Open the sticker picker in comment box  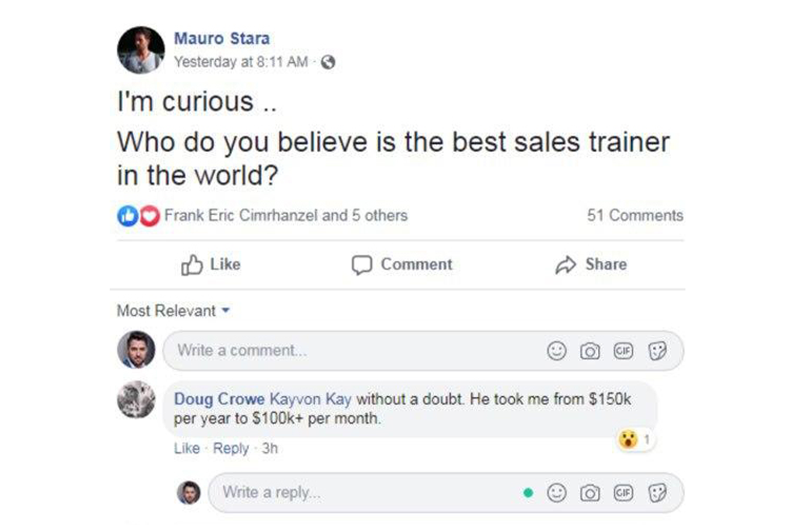pyautogui.click(x=657, y=351)
